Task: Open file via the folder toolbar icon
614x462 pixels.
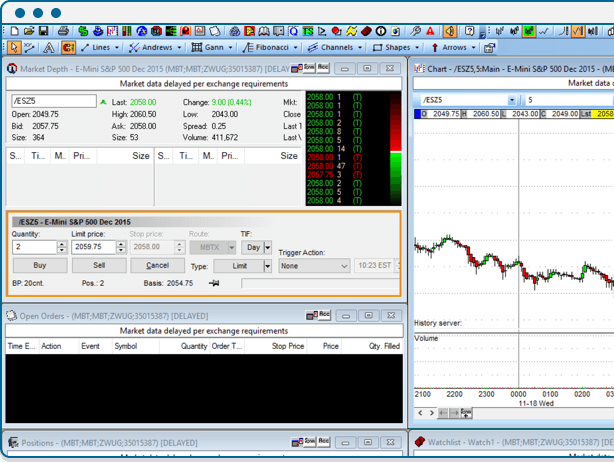Action: pos(29,31)
